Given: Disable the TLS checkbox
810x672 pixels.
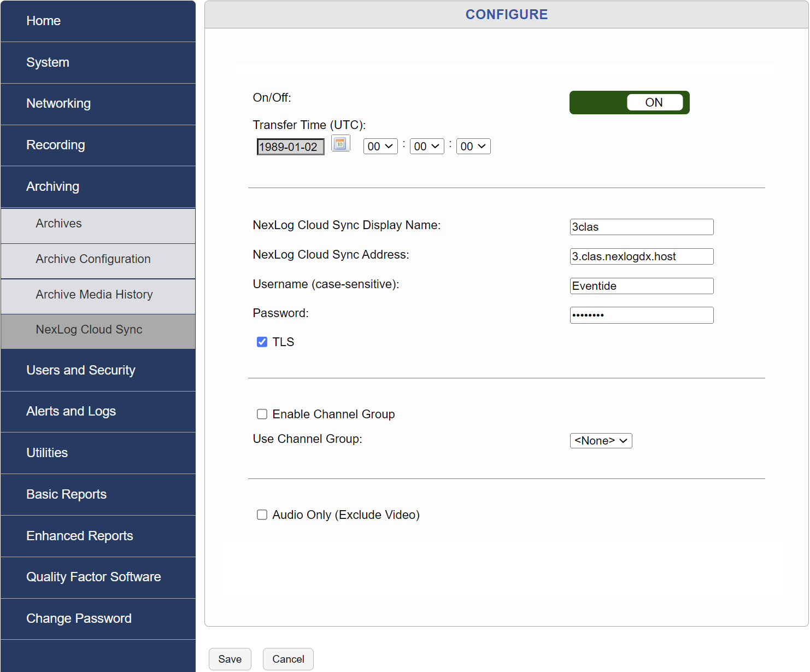Looking at the screenshot, I should click(262, 342).
